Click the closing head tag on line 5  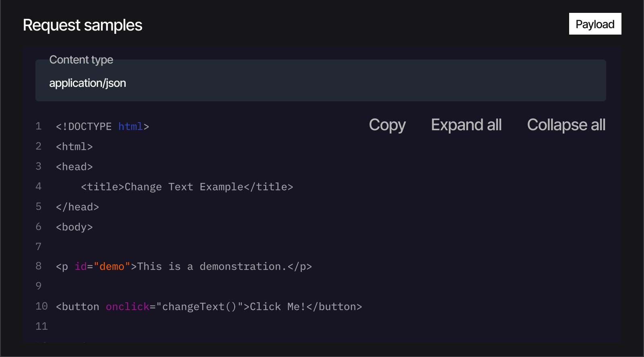pos(77,207)
